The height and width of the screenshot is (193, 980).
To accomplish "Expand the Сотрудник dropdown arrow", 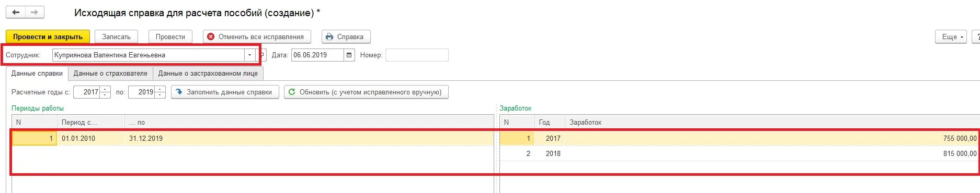I will [250, 55].
